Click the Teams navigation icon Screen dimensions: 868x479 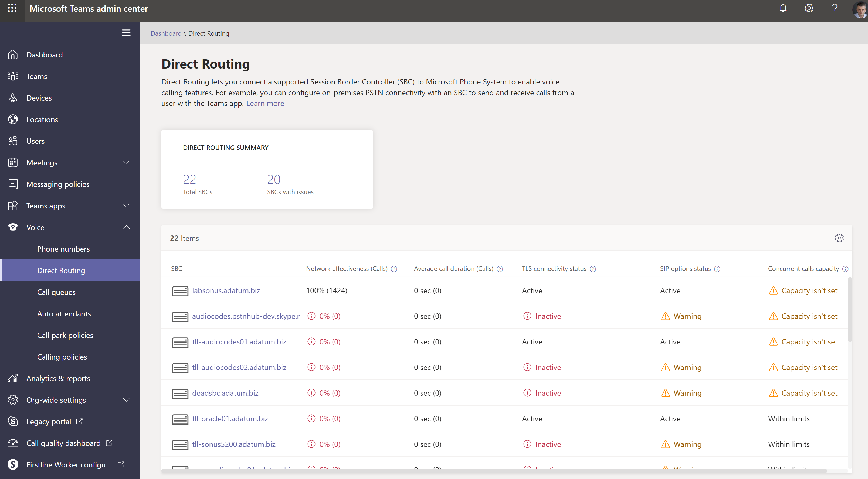pyautogui.click(x=13, y=76)
